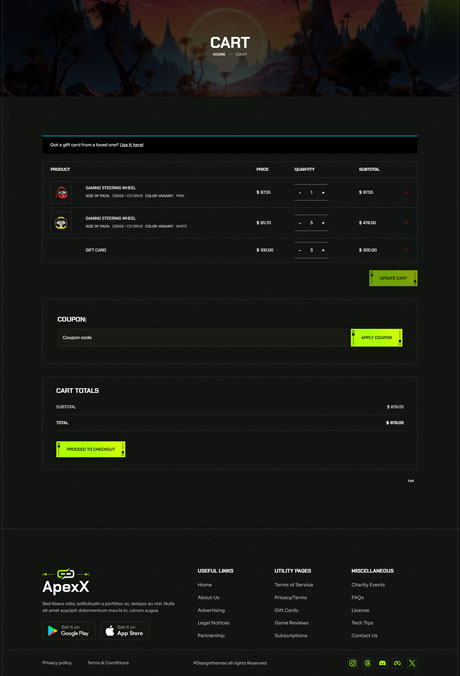Open the Legal Notices footer link

click(x=213, y=623)
